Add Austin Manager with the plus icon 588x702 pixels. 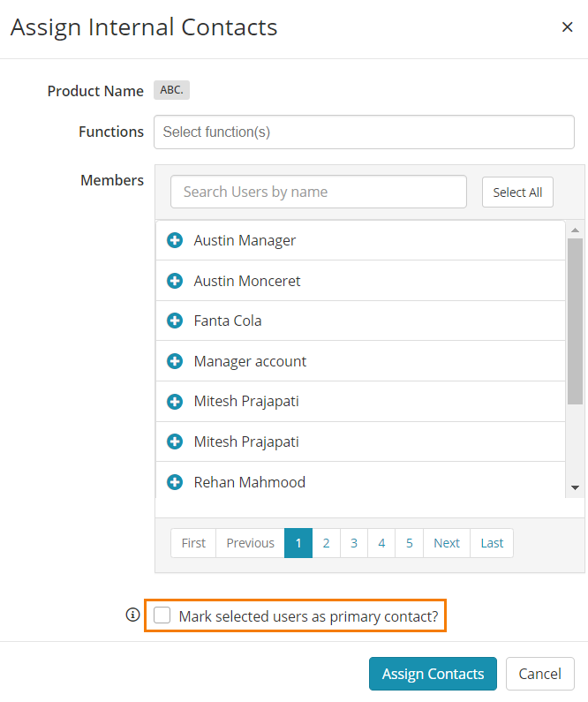[175, 240]
